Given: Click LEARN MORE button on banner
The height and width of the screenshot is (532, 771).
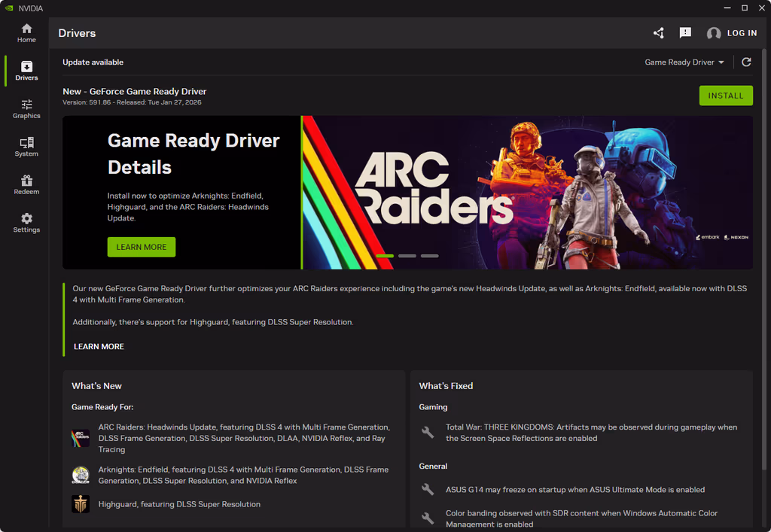Looking at the screenshot, I should 142,247.
